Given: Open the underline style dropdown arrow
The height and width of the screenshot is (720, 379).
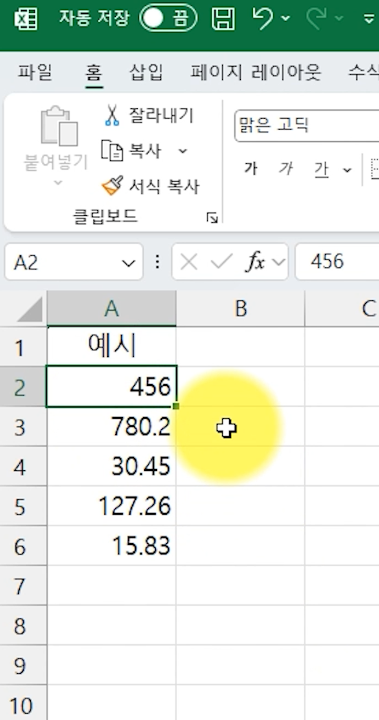Looking at the screenshot, I should [x=347, y=170].
